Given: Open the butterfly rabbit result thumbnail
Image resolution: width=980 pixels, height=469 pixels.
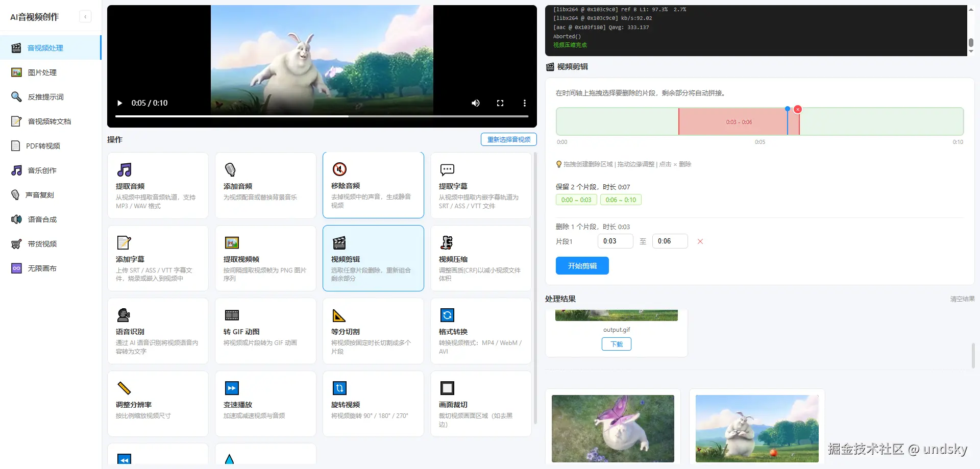Looking at the screenshot, I should click(x=612, y=429).
